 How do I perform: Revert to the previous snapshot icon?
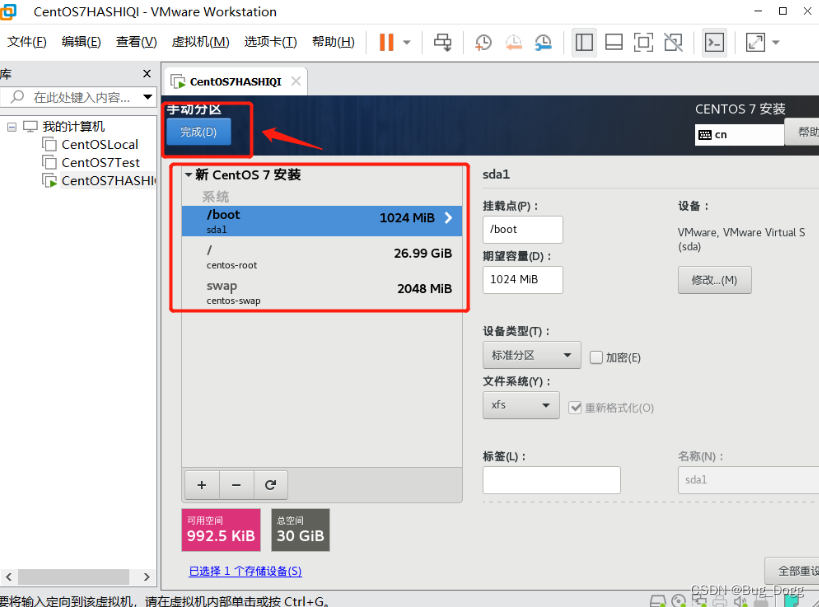point(513,42)
